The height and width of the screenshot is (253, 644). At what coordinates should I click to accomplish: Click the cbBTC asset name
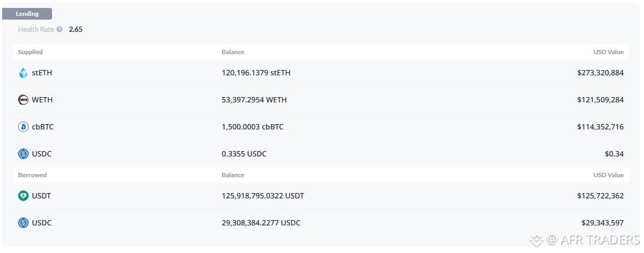point(43,127)
